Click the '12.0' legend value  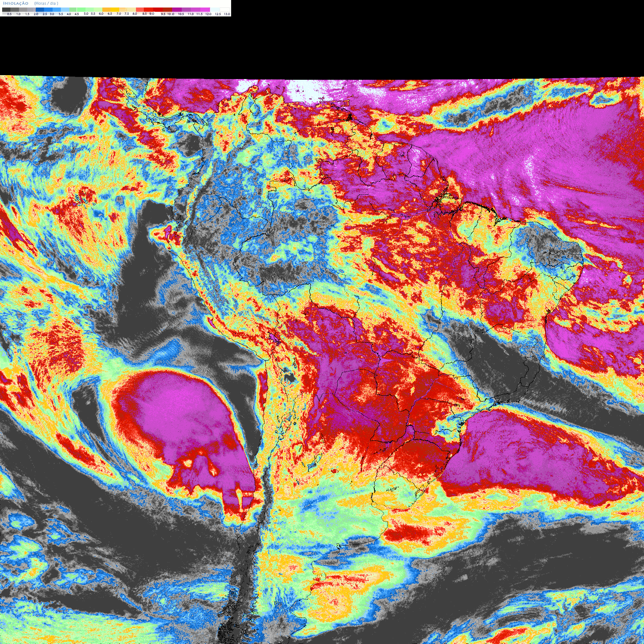point(208,14)
